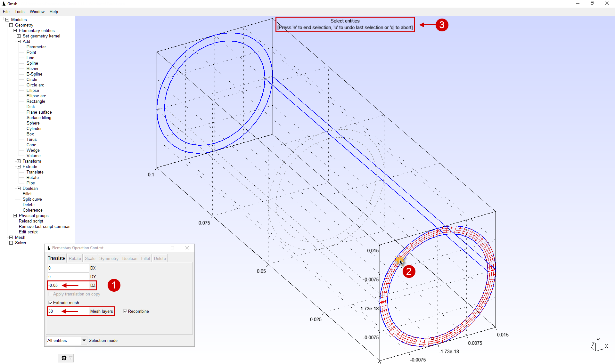Image resolution: width=615 pixels, height=364 pixels.
Task: Click Reload script in the tree
Action: 31,221
